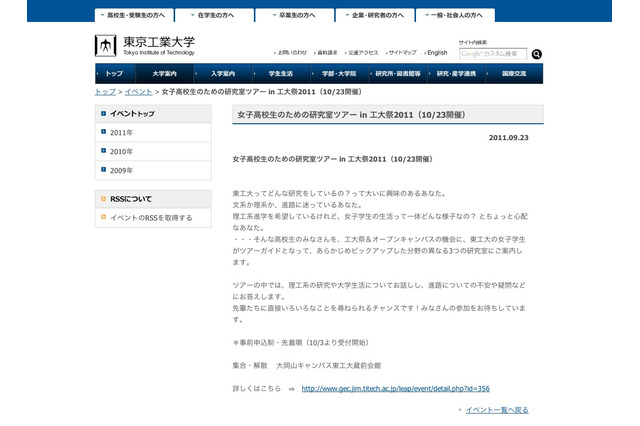Click the orange icon beside イベントのRSSを取得する
Screen dimensions: 640x426
103,217
